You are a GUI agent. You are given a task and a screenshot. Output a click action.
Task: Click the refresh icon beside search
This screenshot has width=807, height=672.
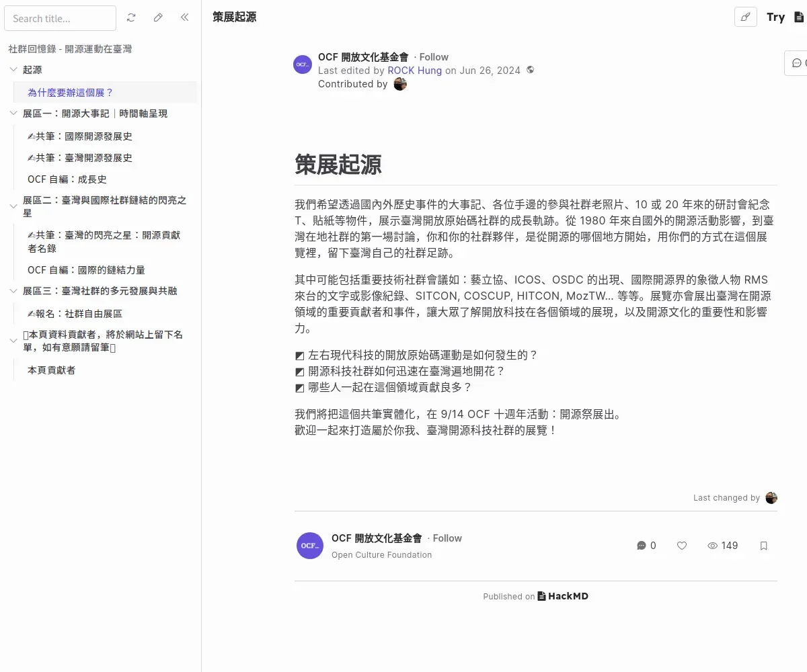point(131,18)
